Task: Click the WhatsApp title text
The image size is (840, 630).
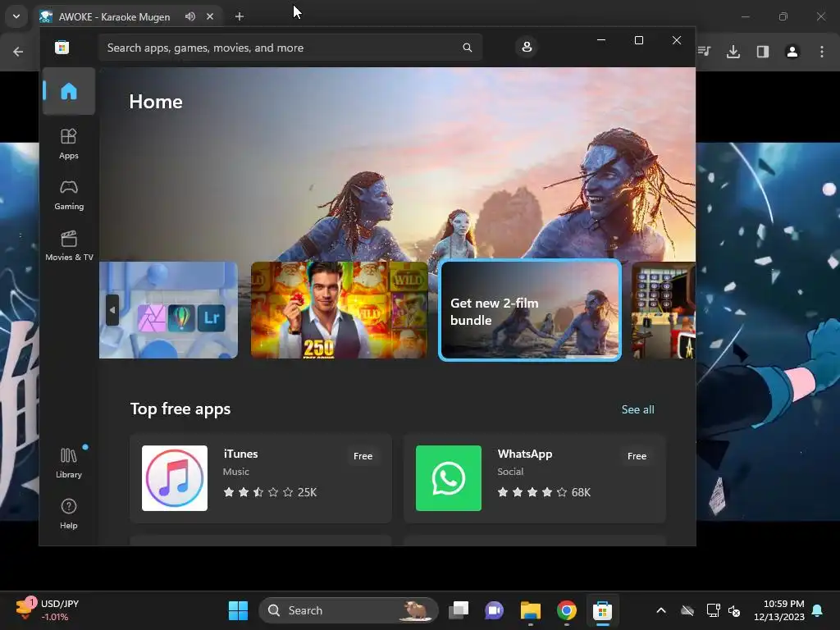Action: pos(524,454)
